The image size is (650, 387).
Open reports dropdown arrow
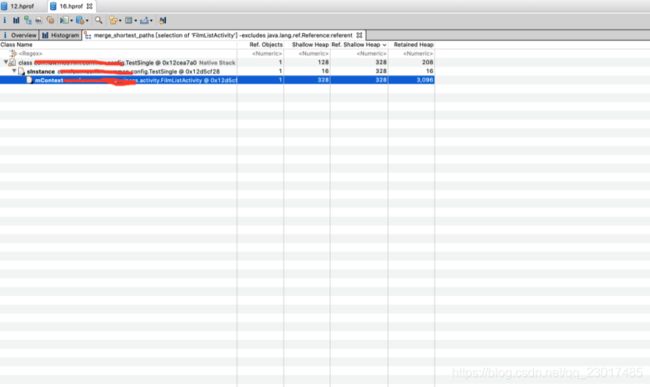coord(71,20)
